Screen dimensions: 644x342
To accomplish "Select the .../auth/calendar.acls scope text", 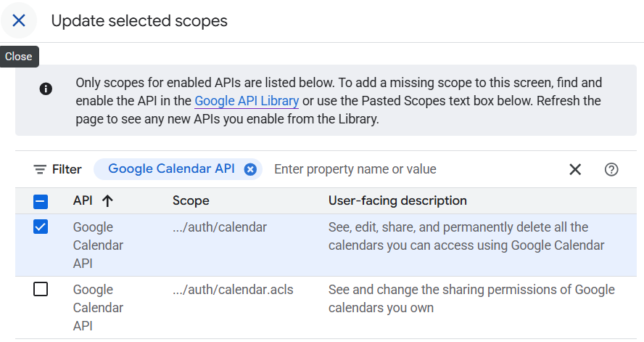I will click(x=233, y=290).
